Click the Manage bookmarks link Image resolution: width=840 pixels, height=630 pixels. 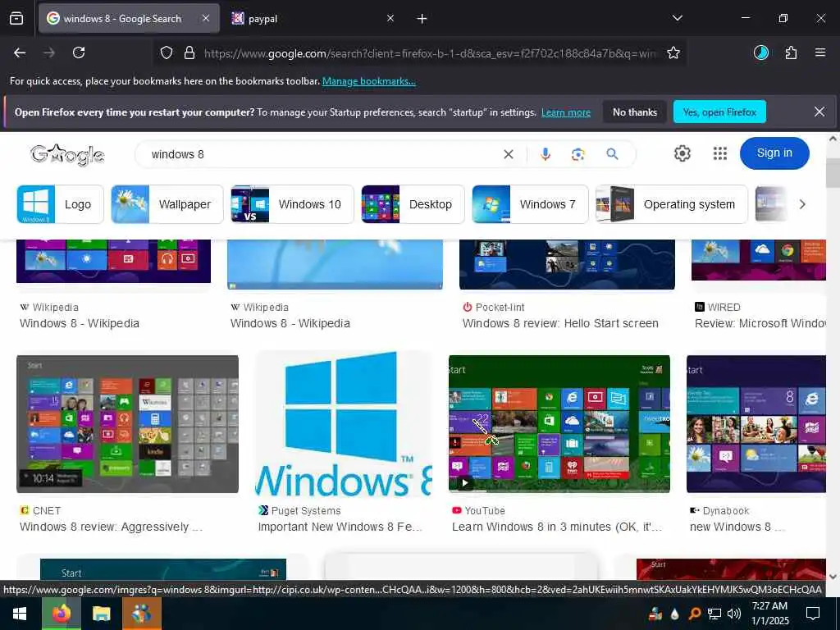pos(368,81)
